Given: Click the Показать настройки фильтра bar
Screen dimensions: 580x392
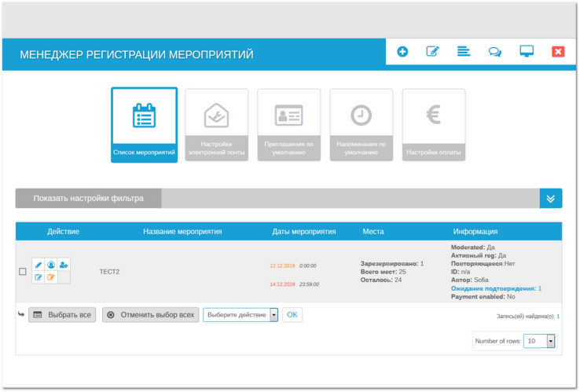Looking at the screenshot, I should 88,199.
